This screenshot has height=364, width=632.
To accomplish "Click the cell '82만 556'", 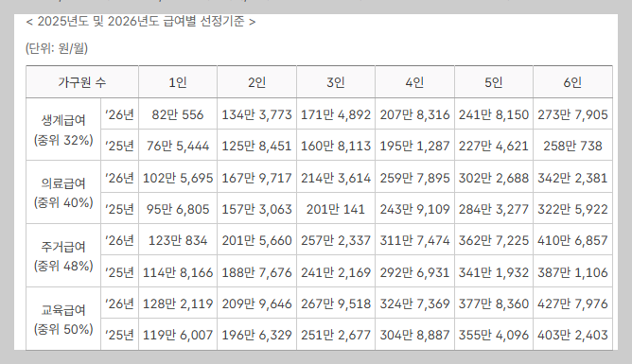I will click(x=178, y=114).
